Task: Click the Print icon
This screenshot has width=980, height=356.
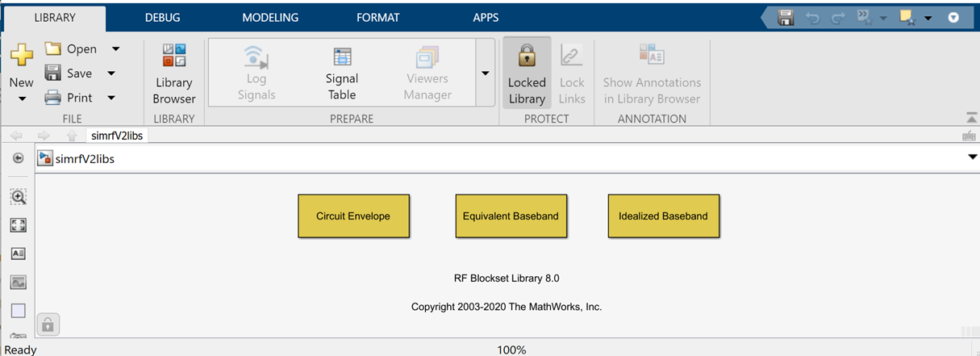Action: (x=53, y=98)
